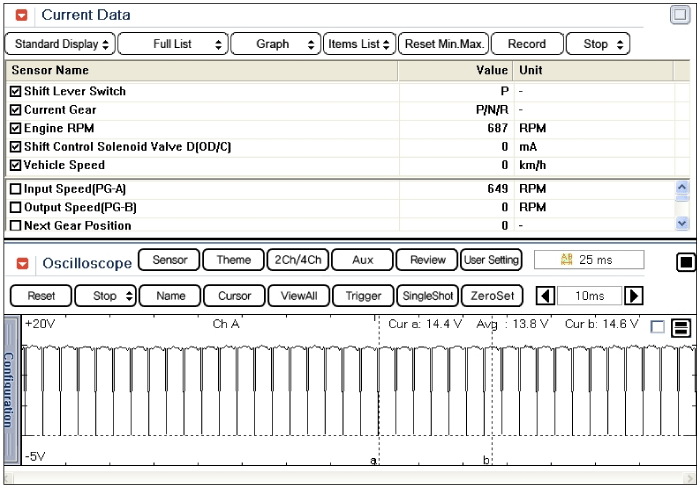Image resolution: width=700 pixels, height=487 pixels.
Task: Check Next Gear Position sensor
Action: tap(15, 225)
